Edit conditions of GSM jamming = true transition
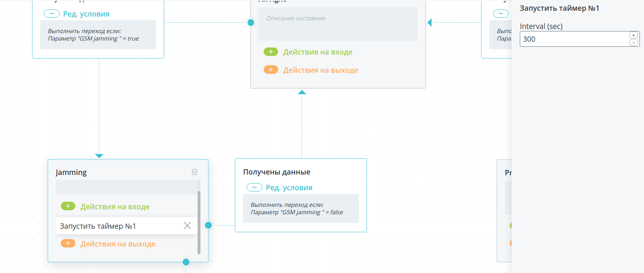Image resolution: width=644 pixels, height=273 pixels. point(51,14)
